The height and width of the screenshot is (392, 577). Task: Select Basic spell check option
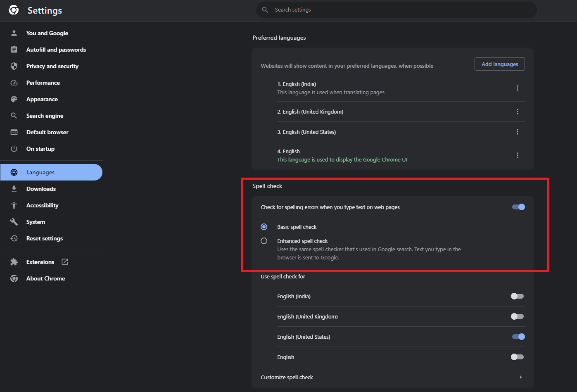point(264,227)
